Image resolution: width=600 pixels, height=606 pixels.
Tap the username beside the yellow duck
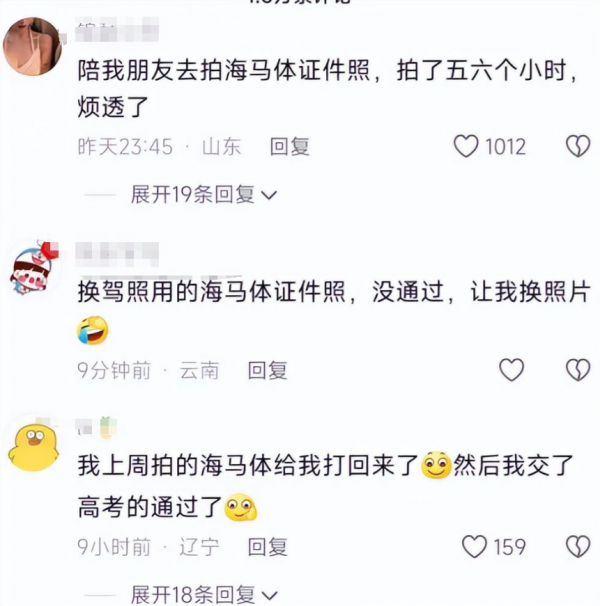point(96,428)
